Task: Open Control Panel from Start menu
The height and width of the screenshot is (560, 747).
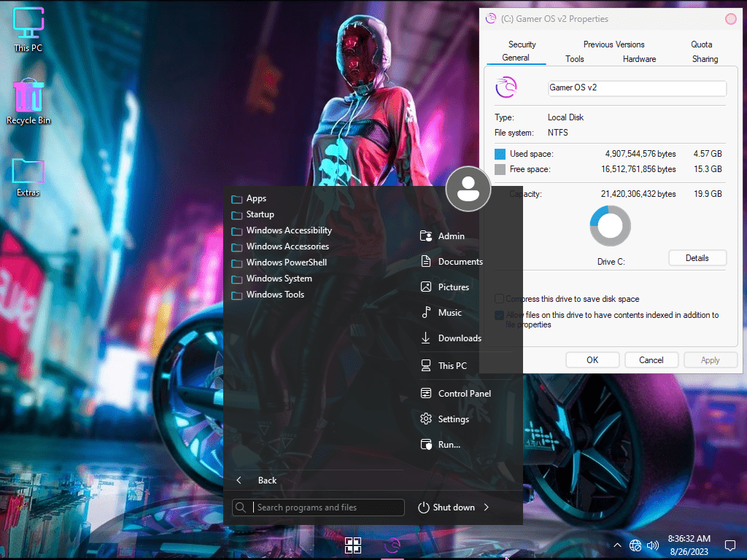Action: pyautogui.click(x=455, y=393)
